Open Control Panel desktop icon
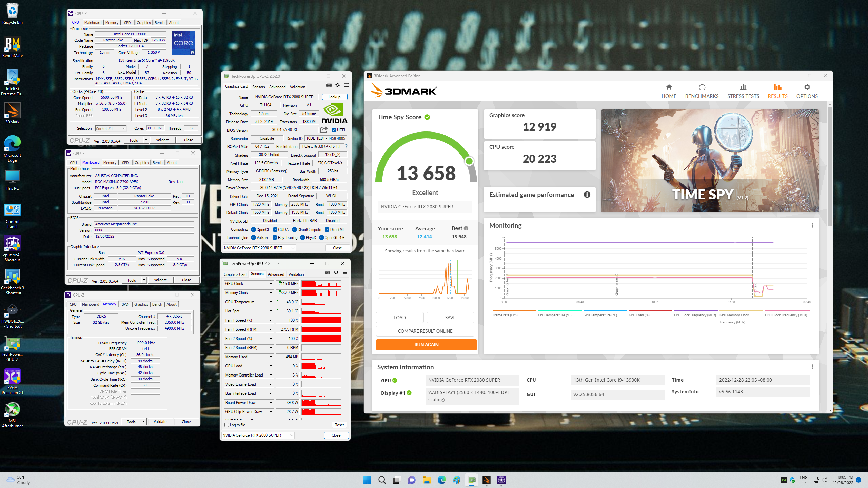The width and height of the screenshot is (868, 488). (x=13, y=215)
